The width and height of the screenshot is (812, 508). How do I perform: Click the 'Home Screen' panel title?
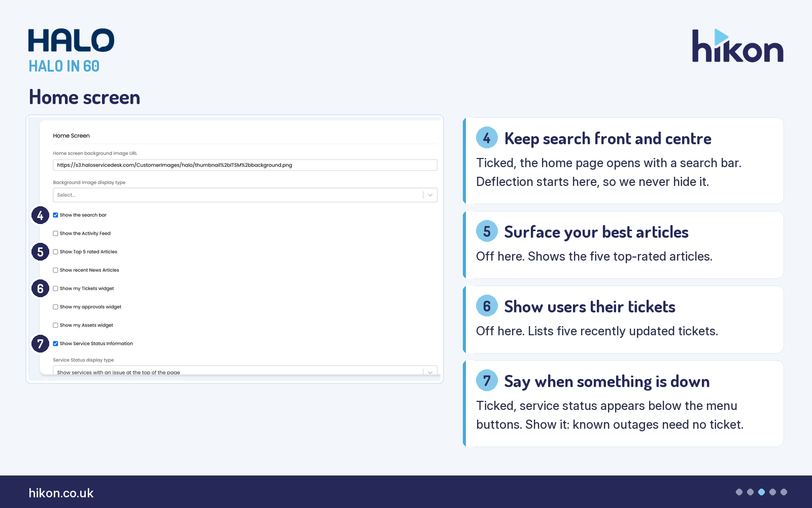point(71,136)
